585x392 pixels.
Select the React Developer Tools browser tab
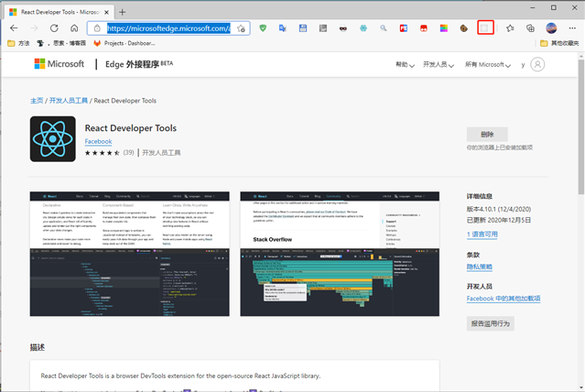coord(60,12)
